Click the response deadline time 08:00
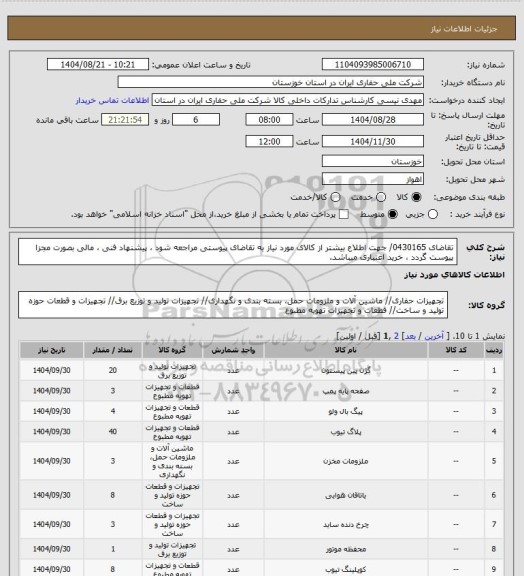The image size is (524, 576). point(269,120)
